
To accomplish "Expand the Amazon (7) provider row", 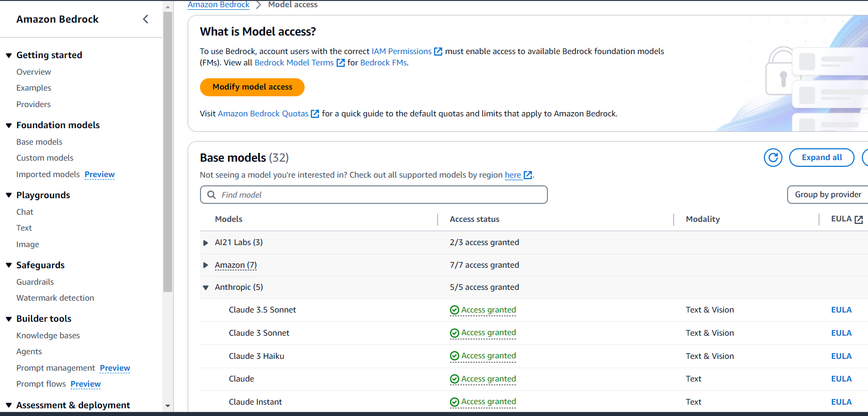I will click(x=206, y=265).
